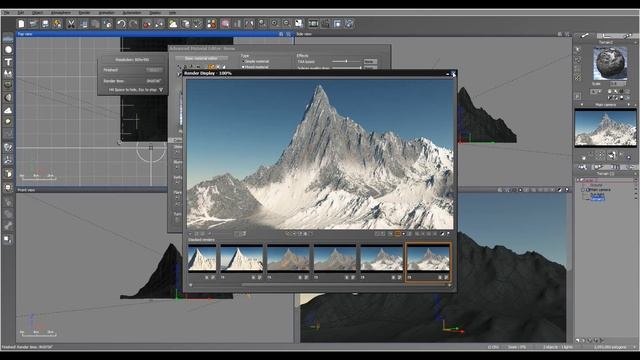The width and height of the screenshot is (640, 360).
Task: Select highlighted Terrain item in layer list
Action: [x=597, y=199]
